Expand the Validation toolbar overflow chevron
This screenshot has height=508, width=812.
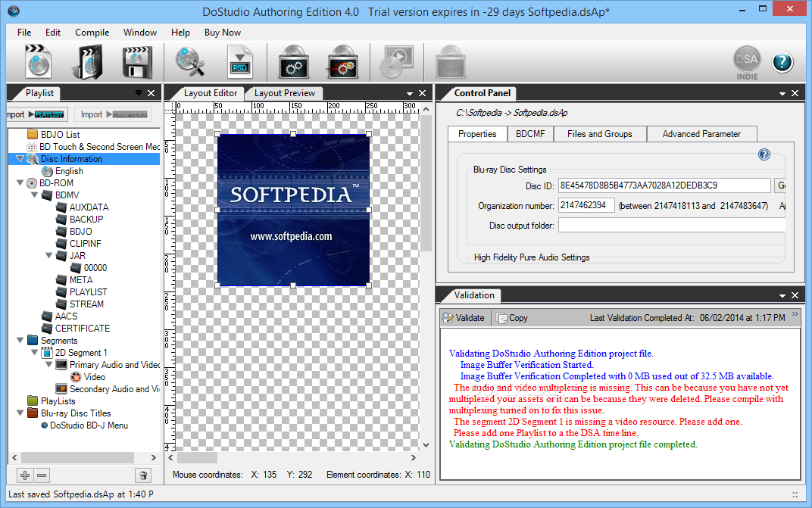coord(795,314)
